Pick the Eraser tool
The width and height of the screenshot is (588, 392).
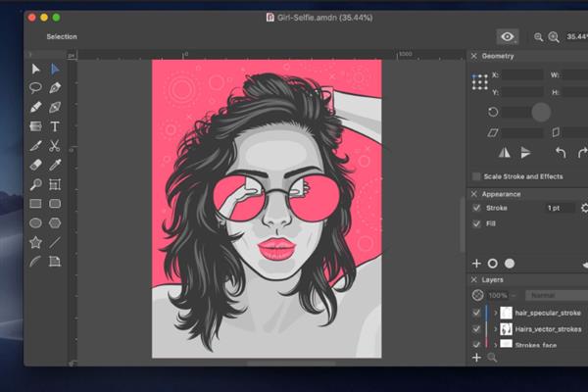point(35,165)
